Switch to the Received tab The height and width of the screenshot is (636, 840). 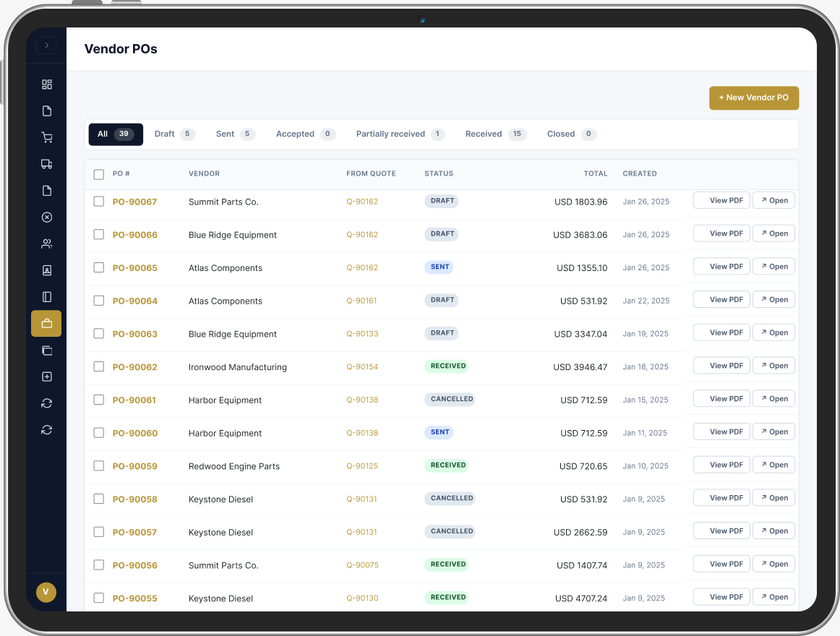coord(495,134)
